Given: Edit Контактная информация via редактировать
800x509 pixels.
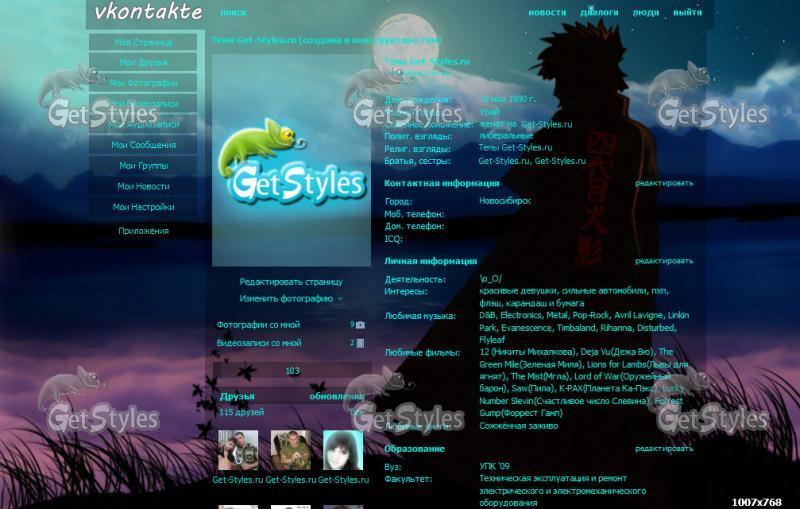Looking at the screenshot, I should coord(664,183).
